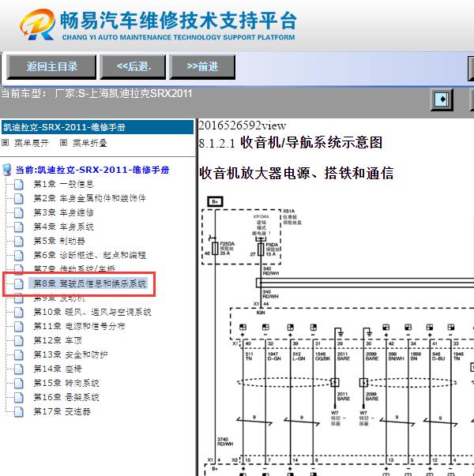Click the page icon for 第6章
The width and height of the screenshot is (474, 476).
pos(19,255)
